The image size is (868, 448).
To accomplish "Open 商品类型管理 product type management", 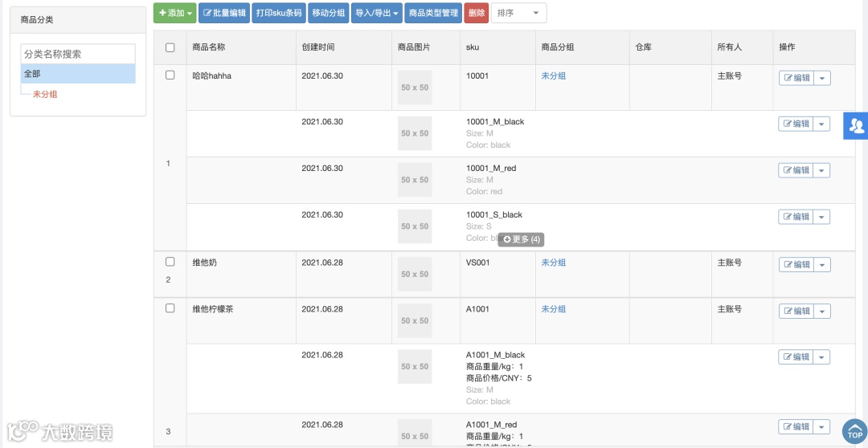I will (433, 14).
